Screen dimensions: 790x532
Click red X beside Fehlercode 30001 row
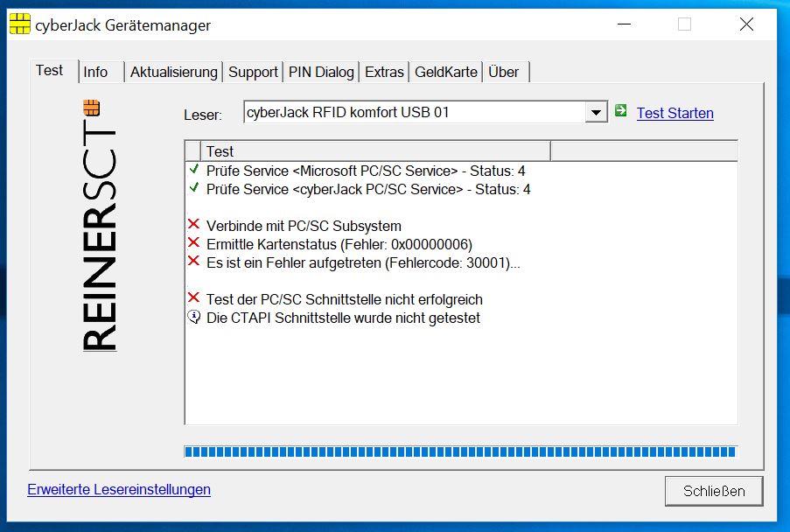[194, 261]
